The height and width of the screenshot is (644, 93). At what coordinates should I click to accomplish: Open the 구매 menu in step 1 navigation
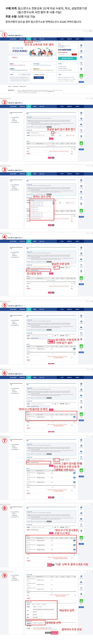[29, 39]
